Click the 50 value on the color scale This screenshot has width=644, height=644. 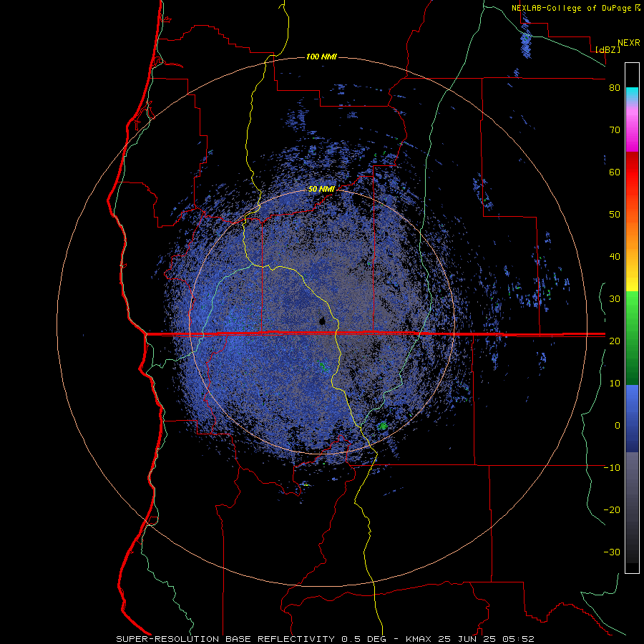click(615, 215)
